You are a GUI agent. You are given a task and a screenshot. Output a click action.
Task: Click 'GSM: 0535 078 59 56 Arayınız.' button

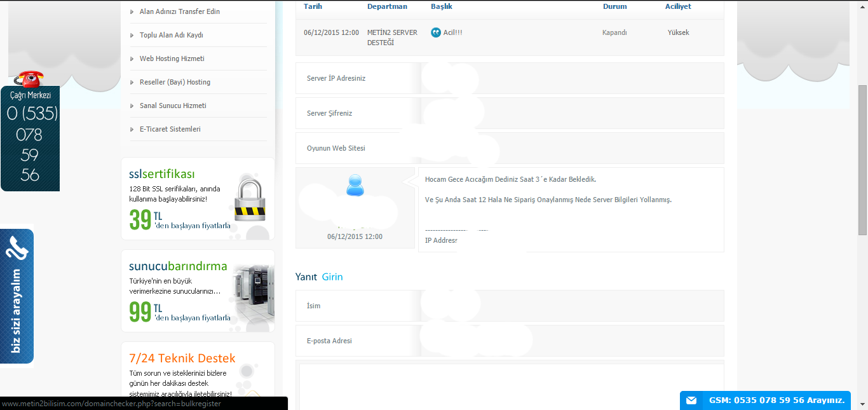[x=765, y=400]
